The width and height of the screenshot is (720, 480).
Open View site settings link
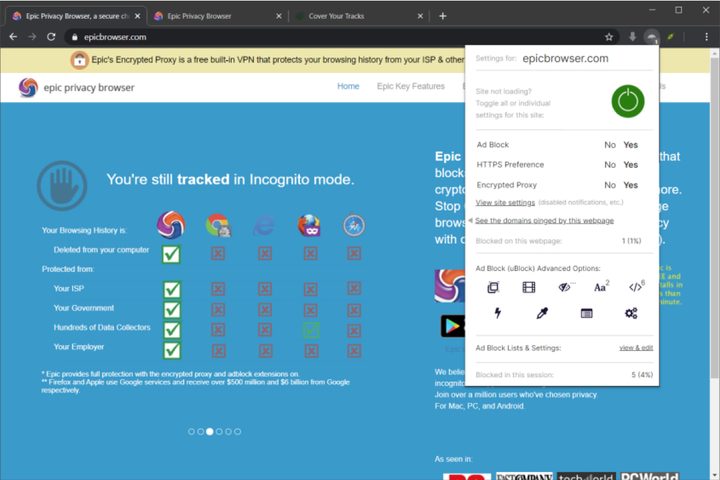pos(505,202)
